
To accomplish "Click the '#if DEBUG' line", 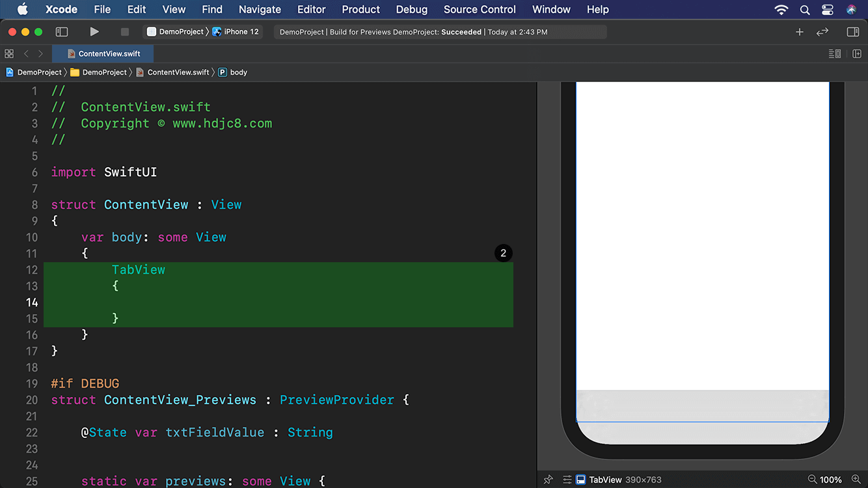I will pos(85,383).
